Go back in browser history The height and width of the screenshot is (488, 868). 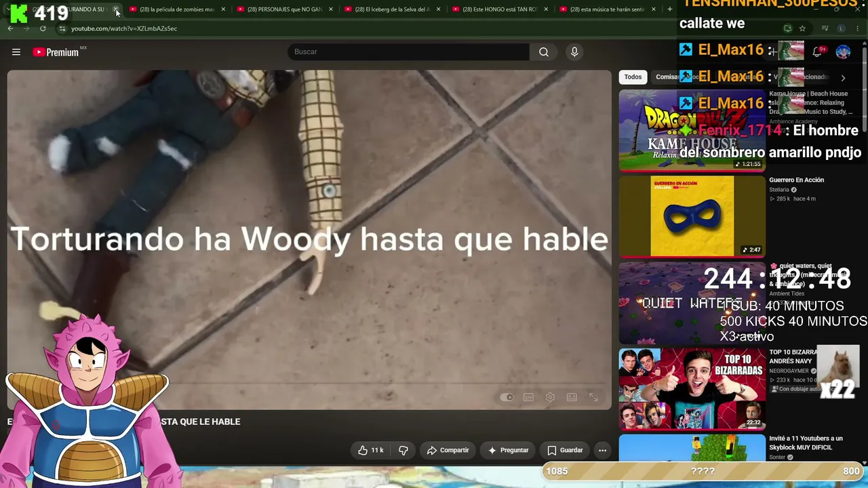pos(10,28)
